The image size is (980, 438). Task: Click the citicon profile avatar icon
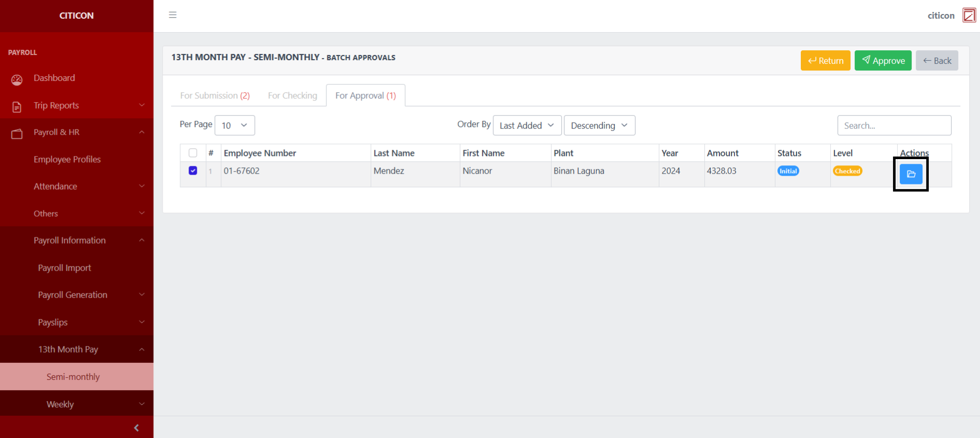point(969,16)
